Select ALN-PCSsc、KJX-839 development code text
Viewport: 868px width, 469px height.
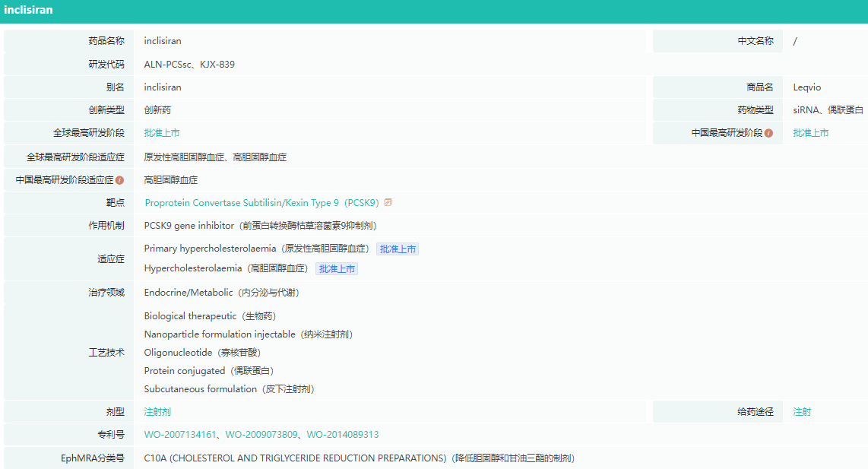pos(189,65)
